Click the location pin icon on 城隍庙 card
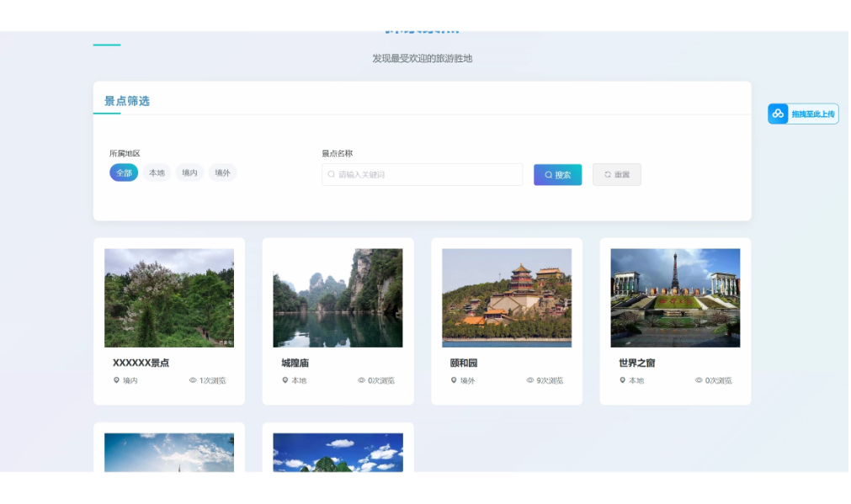Viewport: 851px width, 504px height. point(285,380)
